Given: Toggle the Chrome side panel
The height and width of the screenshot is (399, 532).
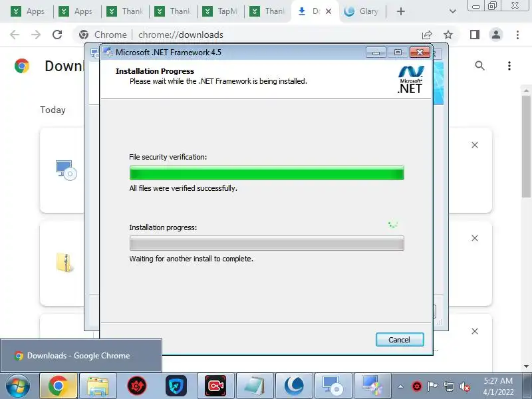Looking at the screenshot, I should tap(475, 35).
